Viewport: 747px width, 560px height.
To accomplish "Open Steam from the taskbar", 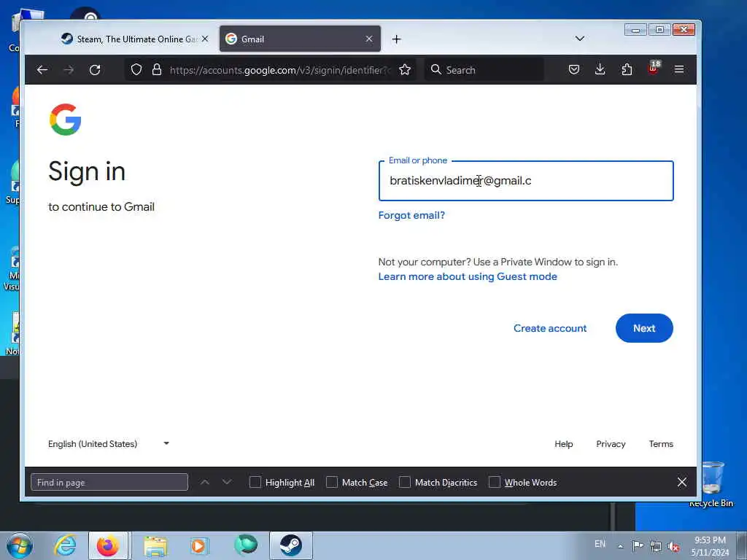I will click(x=290, y=545).
